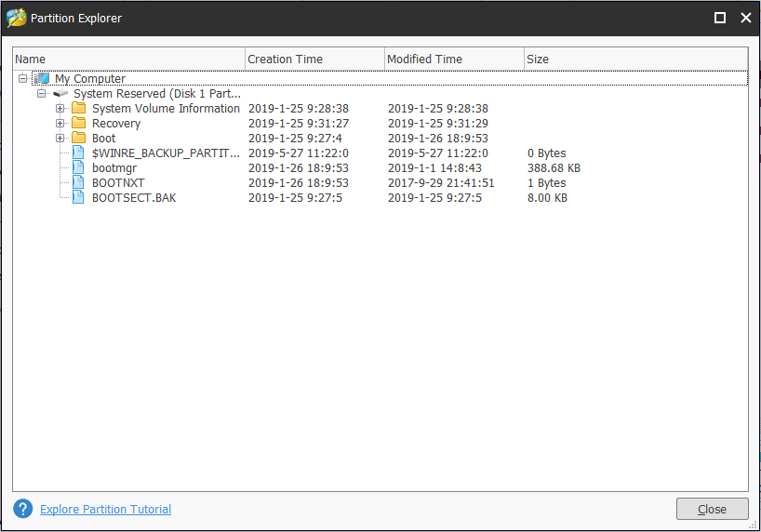761x532 pixels.
Task: Click the Partition Explorer app icon
Action: click(x=16, y=18)
